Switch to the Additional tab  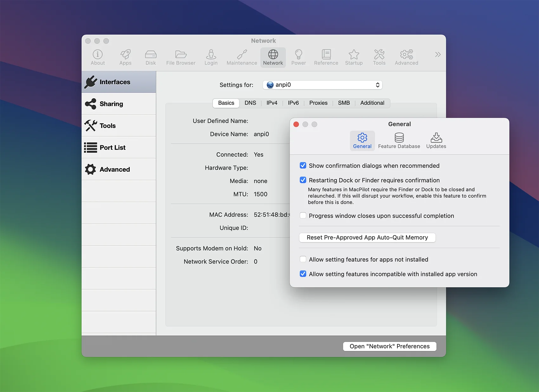point(372,103)
